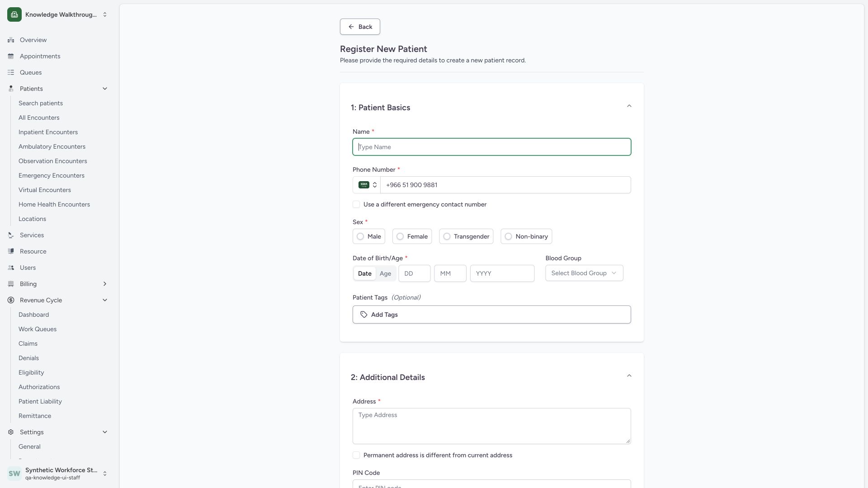This screenshot has width=868, height=488.
Task: Expand the Billing menu chevron
Action: click(105, 284)
